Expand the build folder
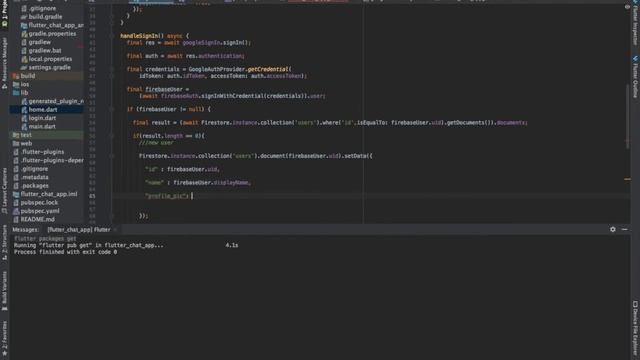This screenshot has width=640, height=360. point(28,76)
